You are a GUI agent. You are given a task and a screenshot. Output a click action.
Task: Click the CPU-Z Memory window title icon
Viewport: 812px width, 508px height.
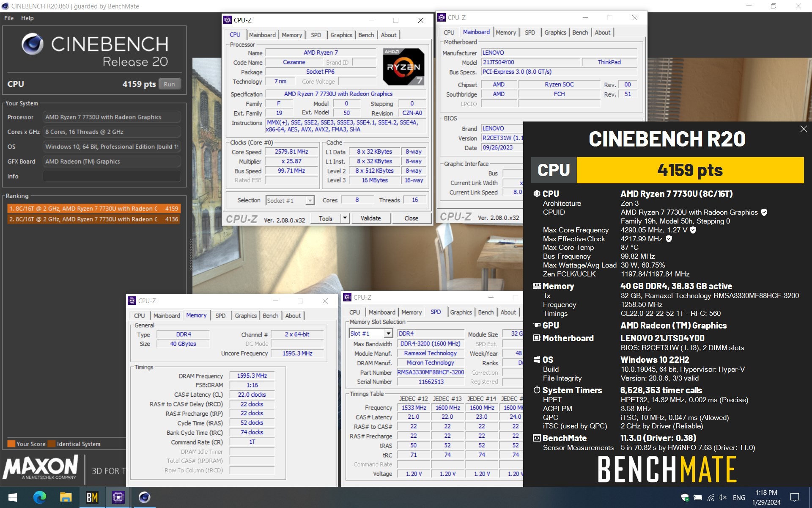point(132,301)
